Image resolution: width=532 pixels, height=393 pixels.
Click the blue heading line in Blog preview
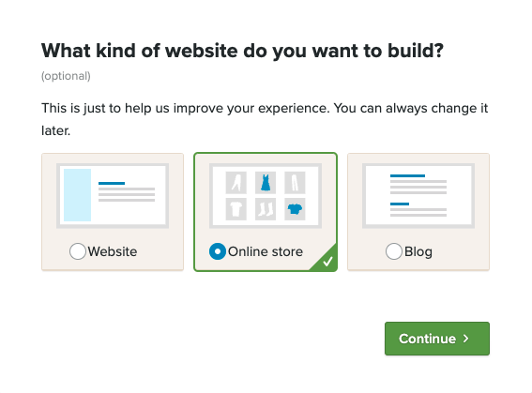[x=407, y=175]
